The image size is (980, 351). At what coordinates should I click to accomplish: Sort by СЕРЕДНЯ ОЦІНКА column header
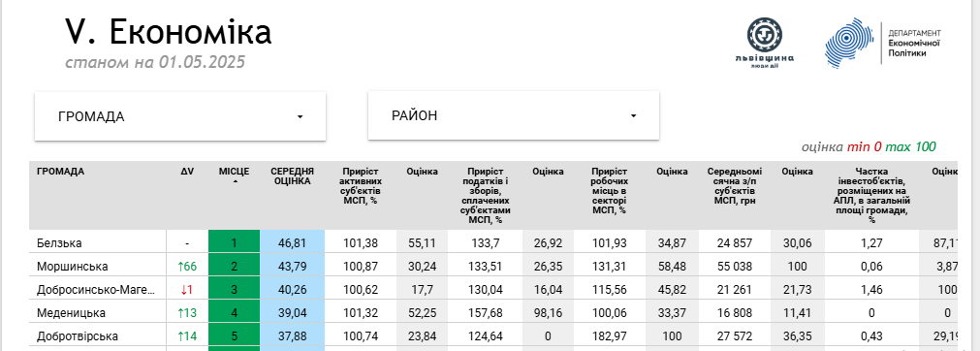(292, 175)
